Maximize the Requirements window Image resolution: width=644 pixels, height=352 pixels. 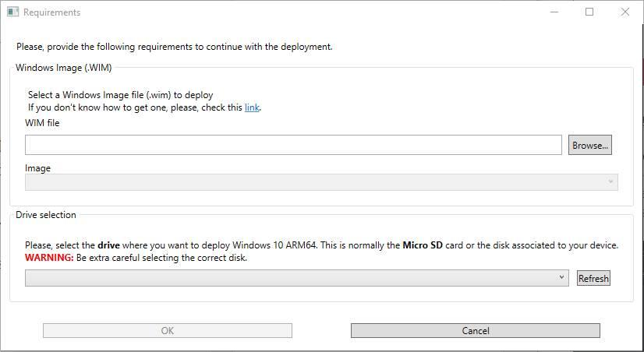coord(589,12)
